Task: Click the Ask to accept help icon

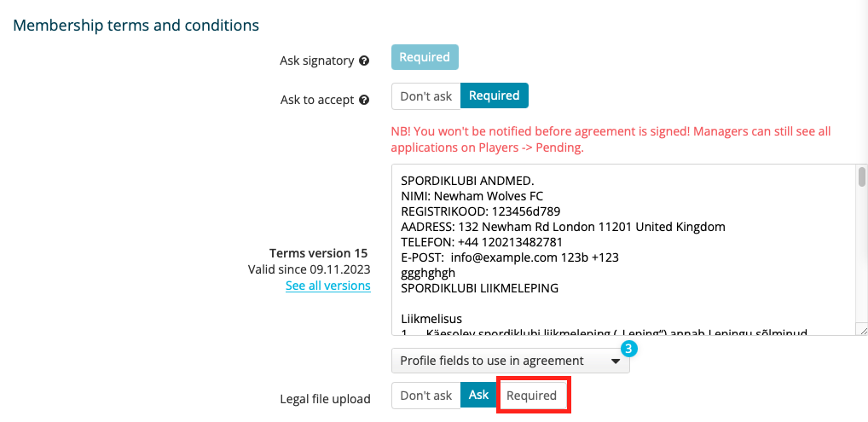Action: pyautogui.click(x=364, y=101)
